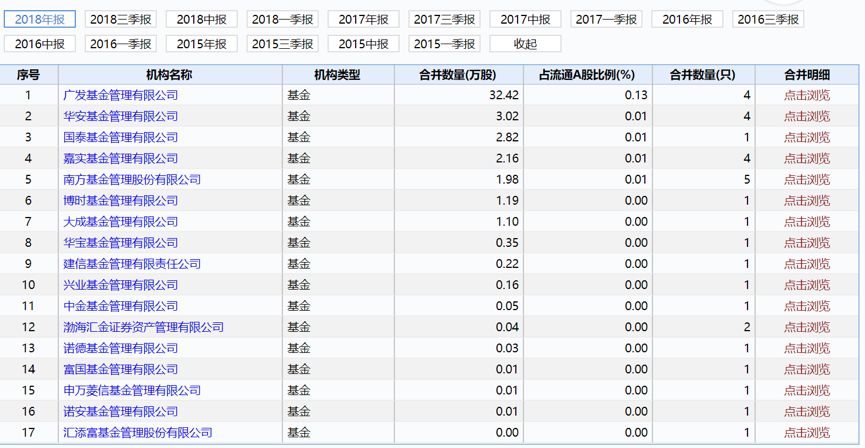
Task: Click the 合并数量(万股) column header
Action: click(x=459, y=75)
